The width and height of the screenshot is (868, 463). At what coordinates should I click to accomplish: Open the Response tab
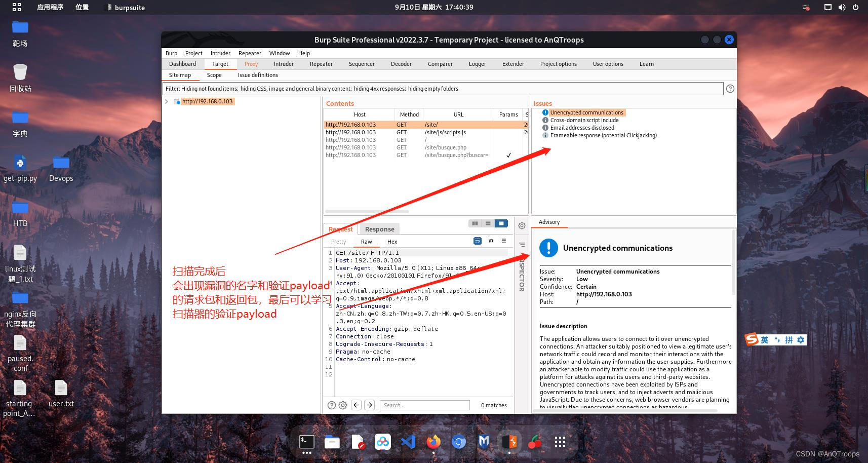[x=379, y=229]
